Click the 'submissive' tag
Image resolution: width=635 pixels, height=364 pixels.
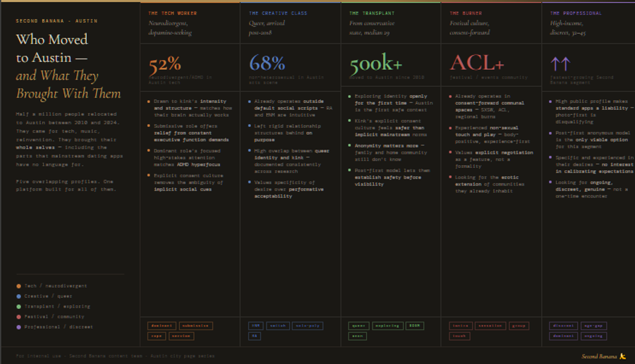pos(195,325)
